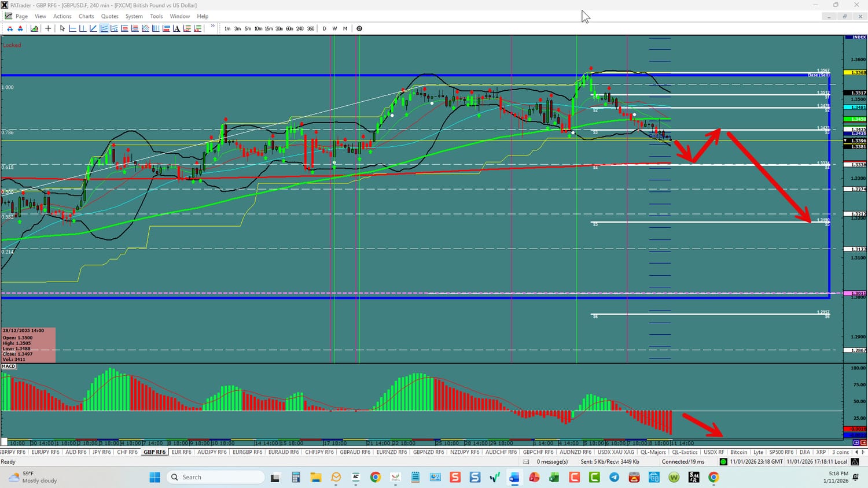Select the text annotation tool
The image size is (868, 488).
tap(177, 28)
